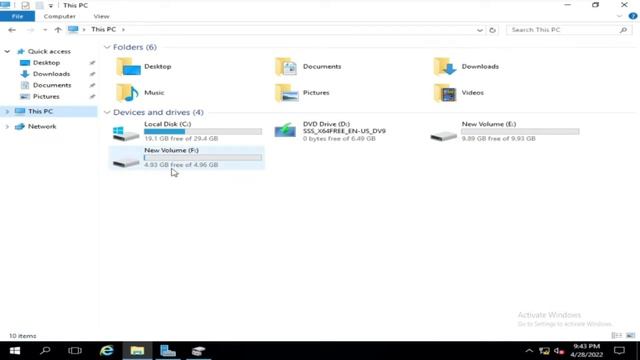This screenshot has height=360, width=640.
Task: Expand the This PC tree node
Action: 7,111
